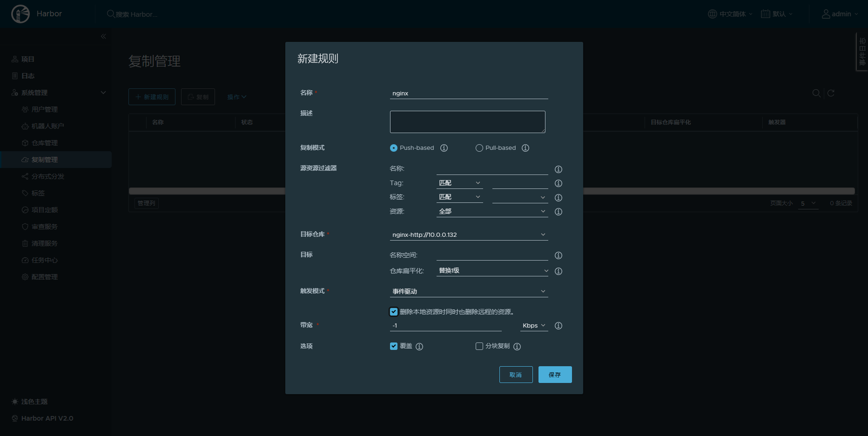Click info icon next to Pull-based
The height and width of the screenshot is (436, 868).
point(525,148)
